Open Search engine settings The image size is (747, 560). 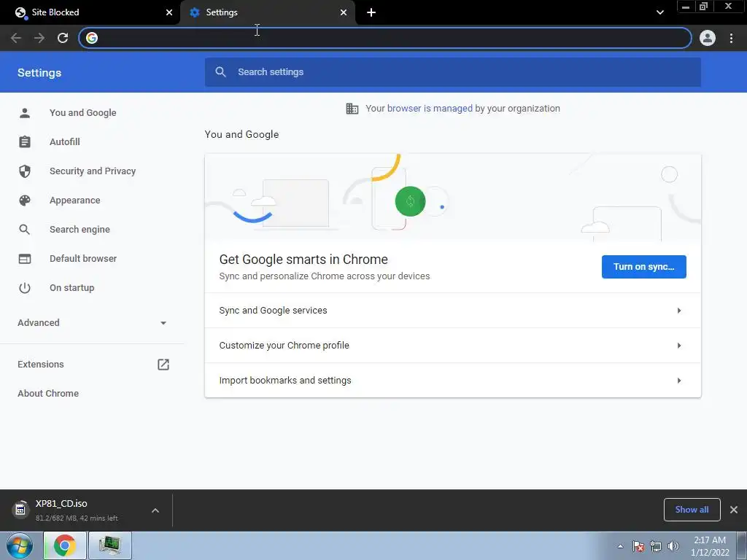click(x=80, y=230)
